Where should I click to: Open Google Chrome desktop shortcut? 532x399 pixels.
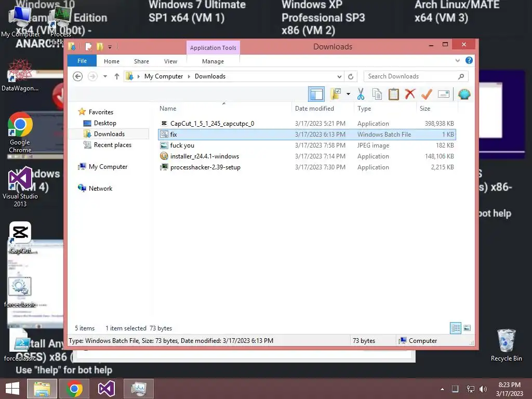[20, 132]
